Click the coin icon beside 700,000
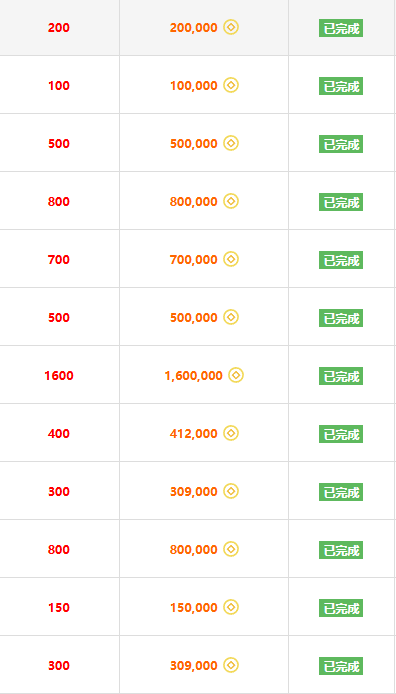The width and height of the screenshot is (396, 694). point(231,259)
